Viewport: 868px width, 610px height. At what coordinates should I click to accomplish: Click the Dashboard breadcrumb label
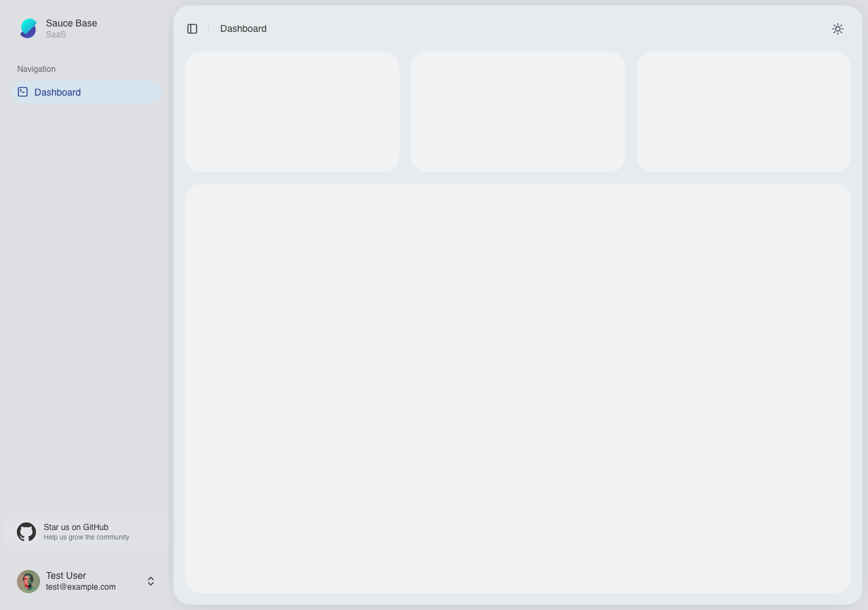point(243,28)
